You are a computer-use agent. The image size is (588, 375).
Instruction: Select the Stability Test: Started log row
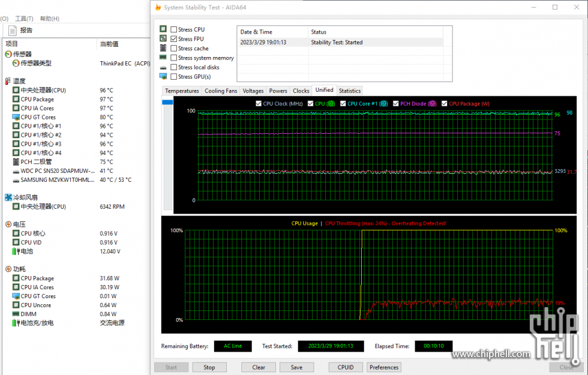[340, 43]
